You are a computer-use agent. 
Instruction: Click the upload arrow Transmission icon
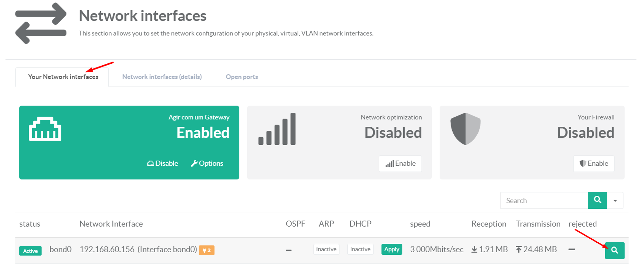[x=518, y=250]
